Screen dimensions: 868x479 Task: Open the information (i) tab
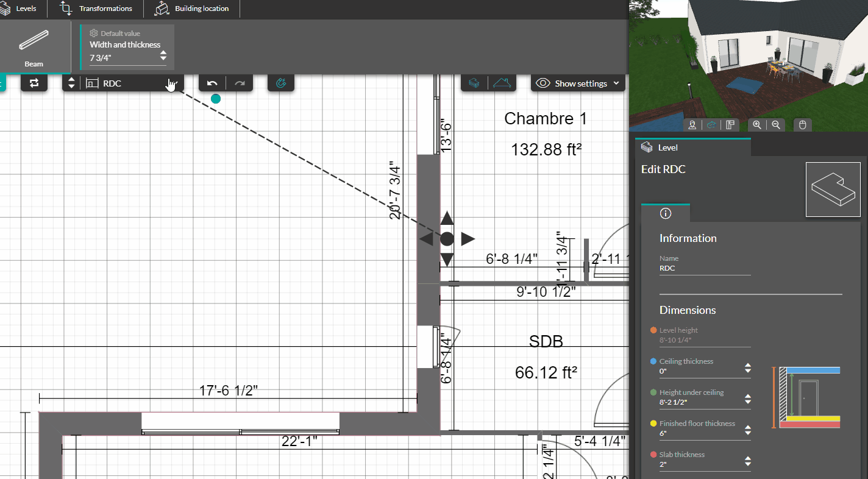[666, 213]
